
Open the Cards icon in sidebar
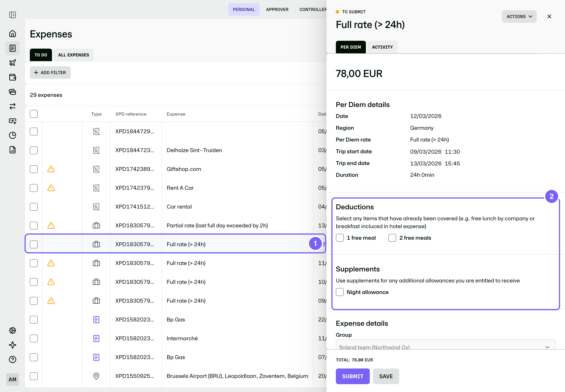click(x=13, y=92)
